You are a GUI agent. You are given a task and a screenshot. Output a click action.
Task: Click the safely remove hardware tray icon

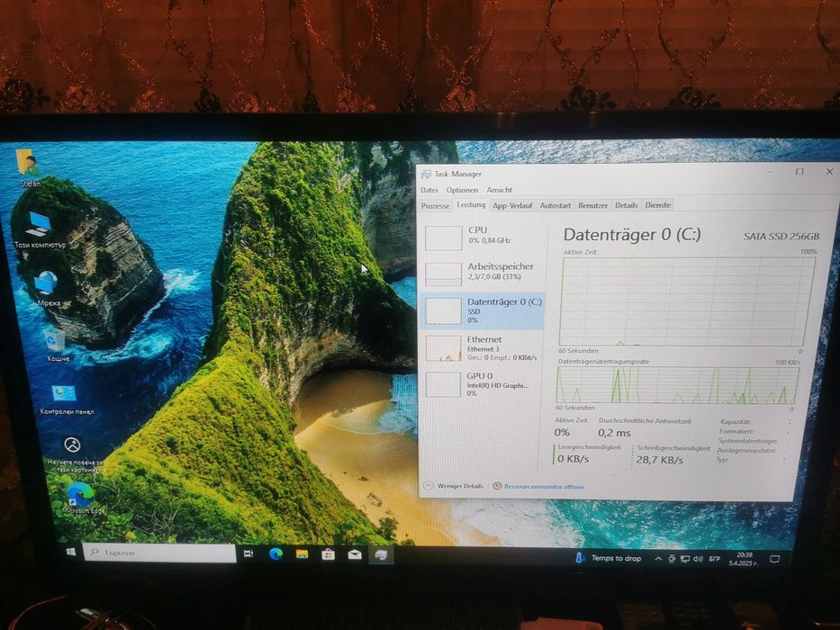click(672, 559)
